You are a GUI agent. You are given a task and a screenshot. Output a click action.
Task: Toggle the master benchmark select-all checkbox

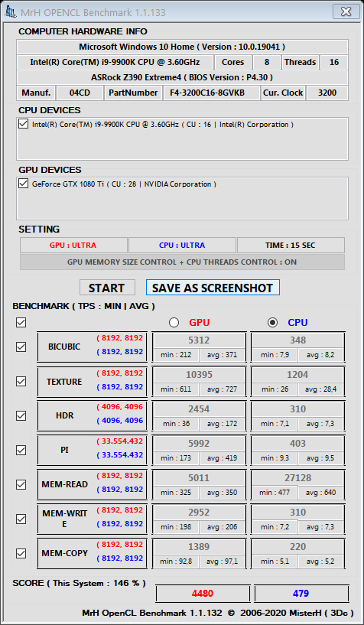click(21, 322)
